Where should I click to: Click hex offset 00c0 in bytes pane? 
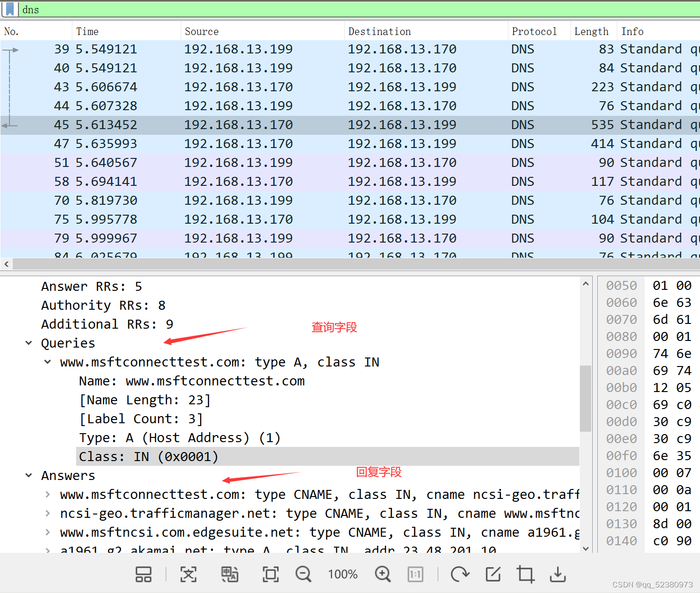(x=621, y=405)
